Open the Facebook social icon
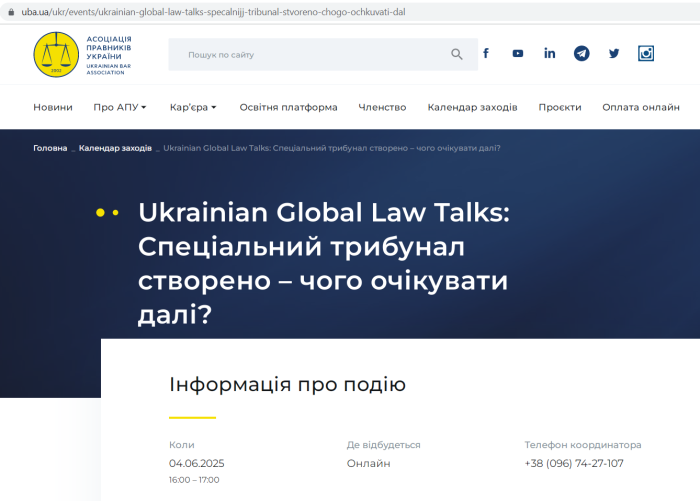 tap(486, 54)
